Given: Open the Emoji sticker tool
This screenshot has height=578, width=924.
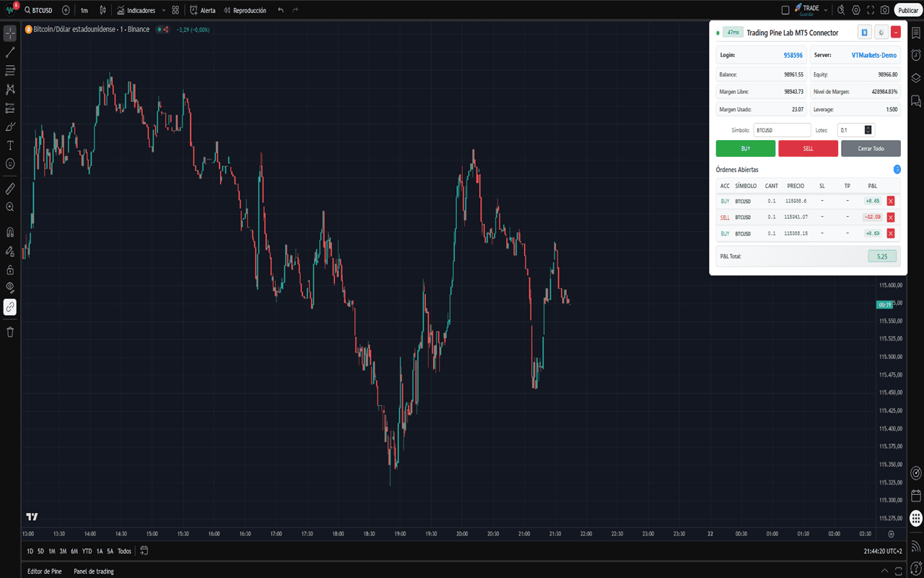Looking at the screenshot, I should (x=9, y=164).
